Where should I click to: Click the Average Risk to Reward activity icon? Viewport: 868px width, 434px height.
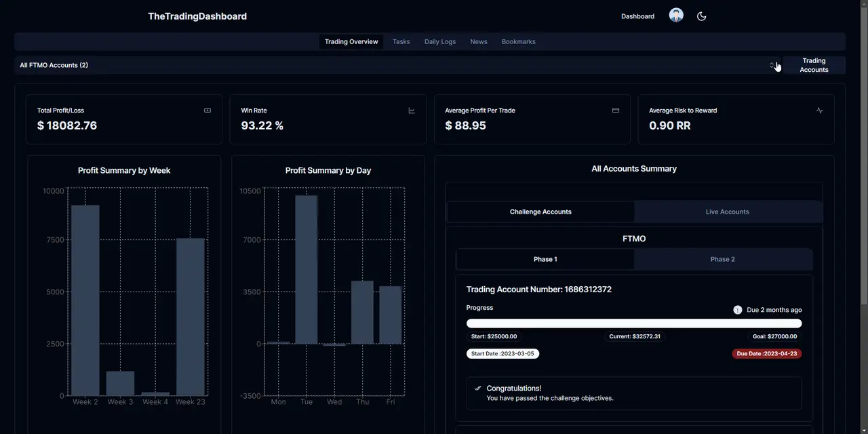pos(820,111)
